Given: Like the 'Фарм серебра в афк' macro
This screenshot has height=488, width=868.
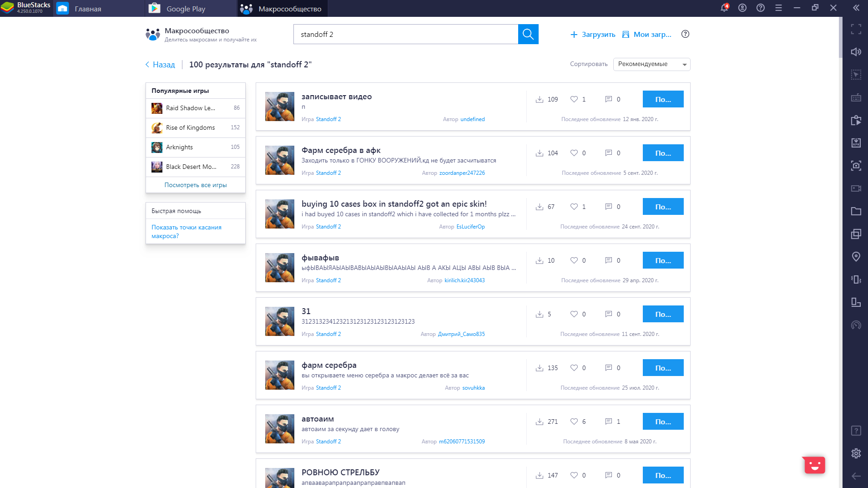Looking at the screenshot, I should pyautogui.click(x=574, y=153).
